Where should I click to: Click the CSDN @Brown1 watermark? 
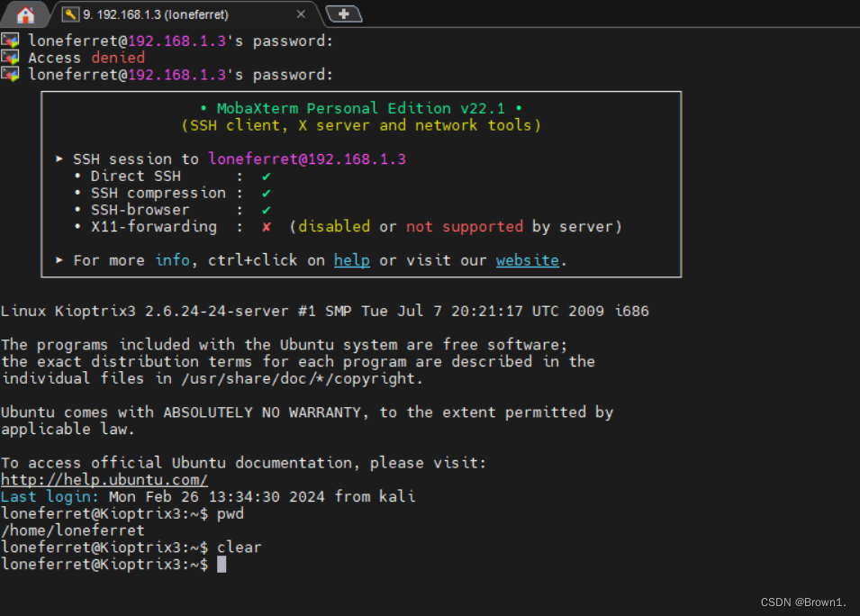[803, 602]
